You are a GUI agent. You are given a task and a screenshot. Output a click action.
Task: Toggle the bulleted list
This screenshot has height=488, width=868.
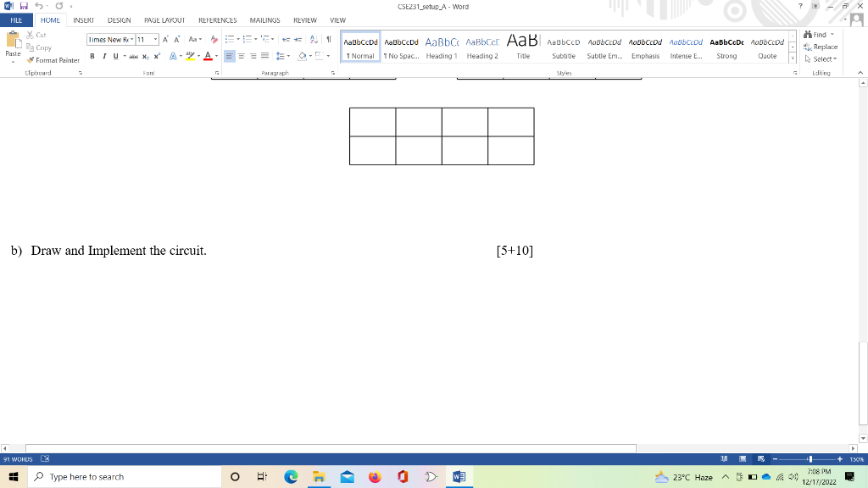coord(229,37)
